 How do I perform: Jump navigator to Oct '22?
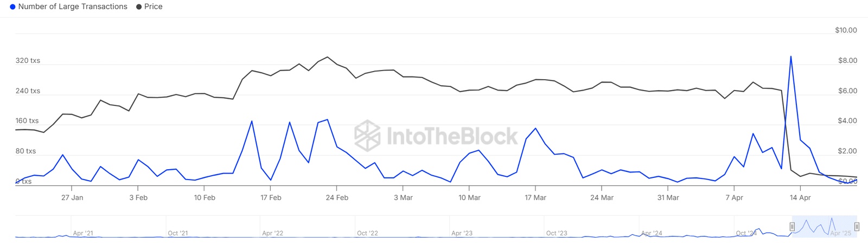pos(367,233)
